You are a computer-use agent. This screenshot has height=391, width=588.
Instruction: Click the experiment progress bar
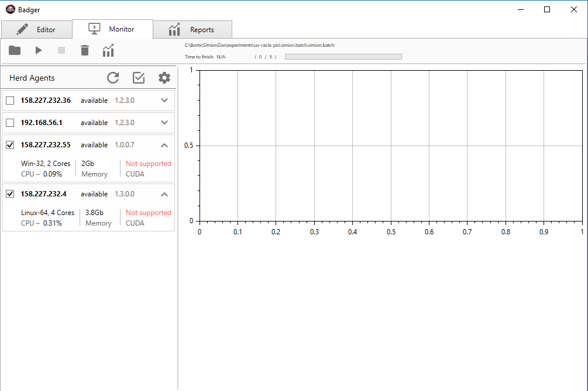343,56
